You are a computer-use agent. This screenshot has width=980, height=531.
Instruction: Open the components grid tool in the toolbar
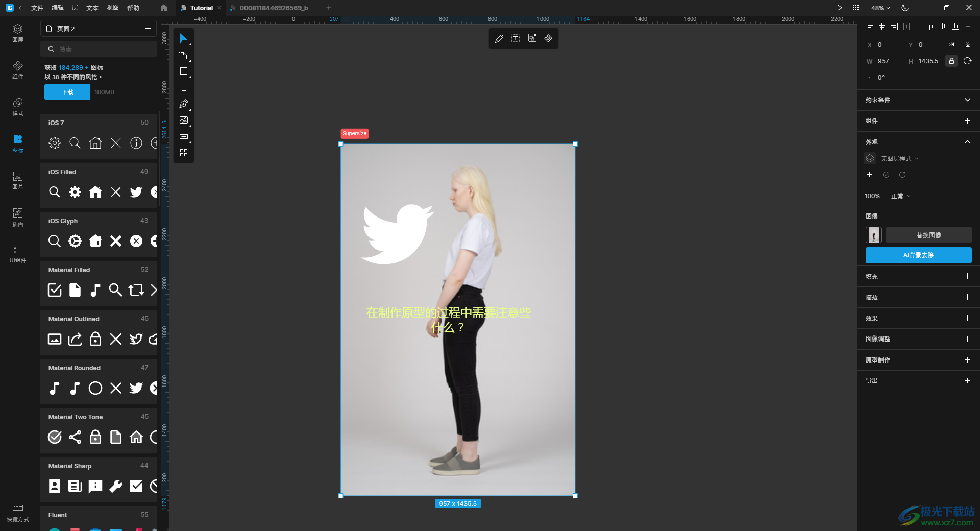(x=183, y=153)
